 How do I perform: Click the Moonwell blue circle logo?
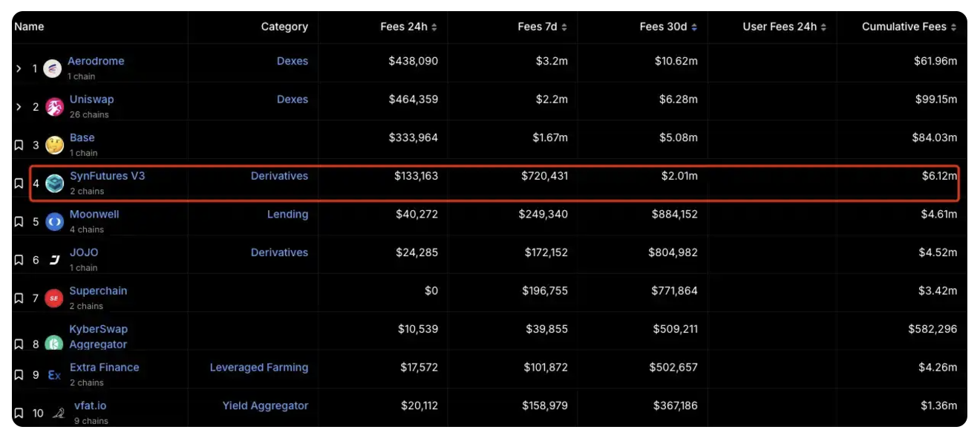click(x=54, y=221)
